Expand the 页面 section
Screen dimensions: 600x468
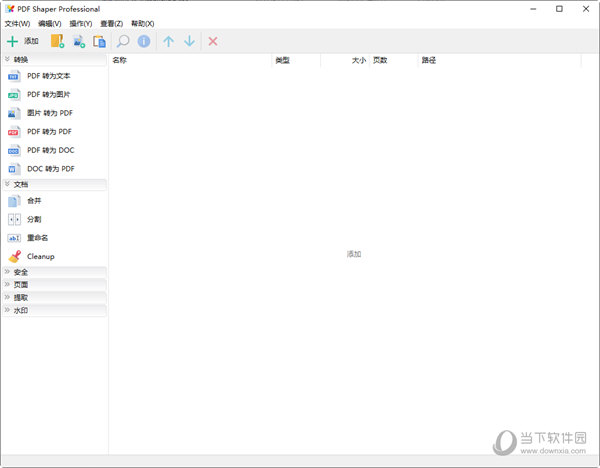click(7, 284)
